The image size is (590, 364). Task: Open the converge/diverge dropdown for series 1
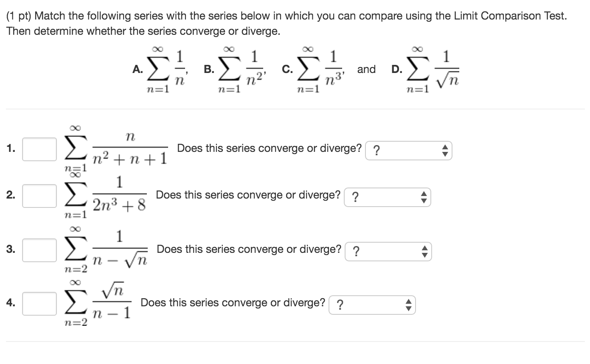coord(407,150)
